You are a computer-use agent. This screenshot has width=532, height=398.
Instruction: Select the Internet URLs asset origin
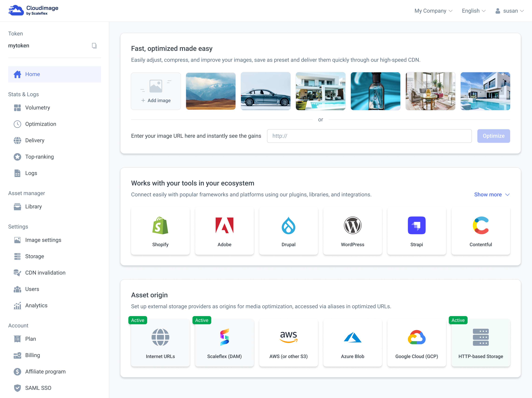160,343
